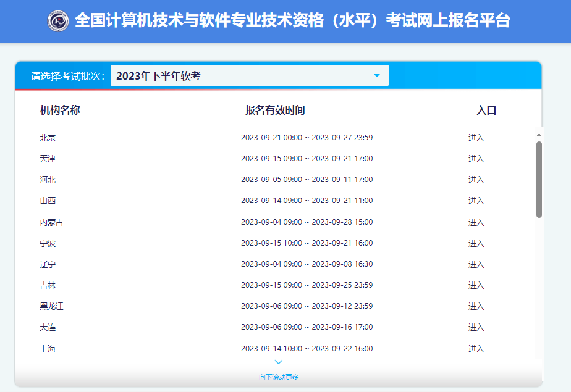Image resolution: width=571 pixels, height=392 pixels.
Task: Click the blue down chevron above 向下滚动更多
Action: (x=278, y=362)
